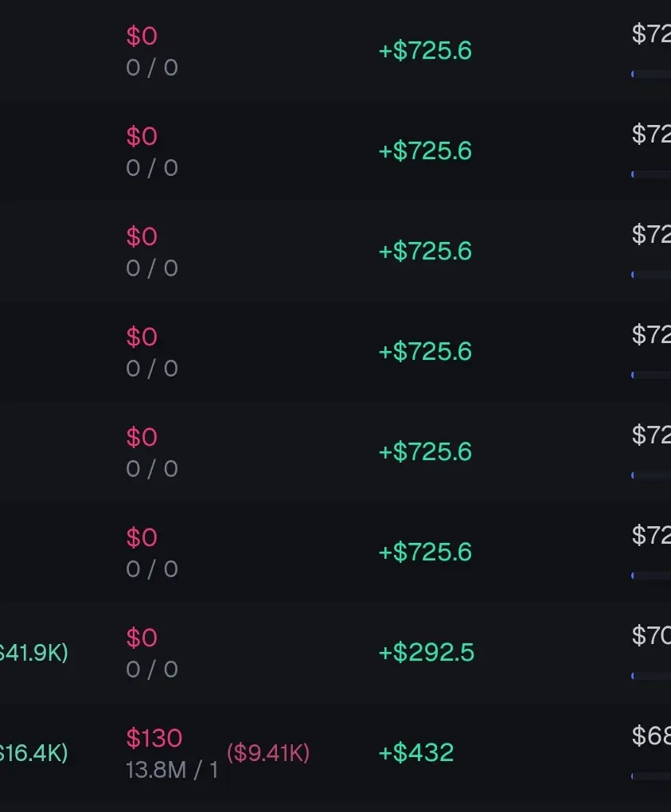The width and height of the screenshot is (671, 812).
Task: Click the topmost 0 / 0 sell count
Action: tap(152, 68)
